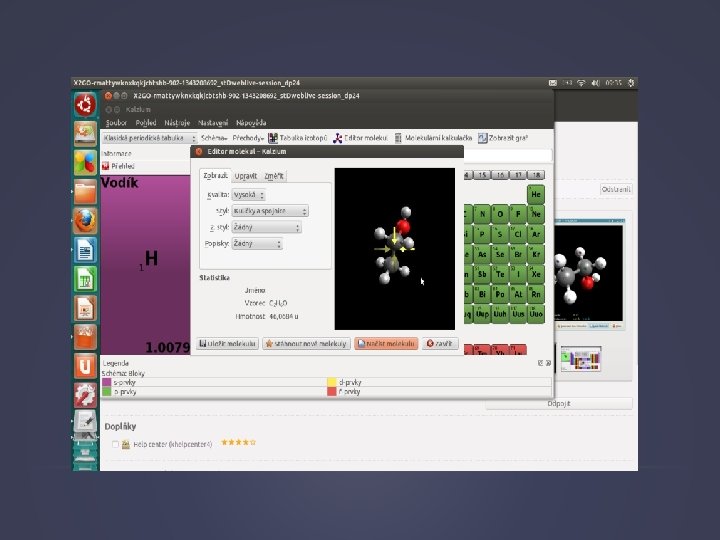
Task: Click the colorful launcher icon above Files
Action: (x=85, y=163)
